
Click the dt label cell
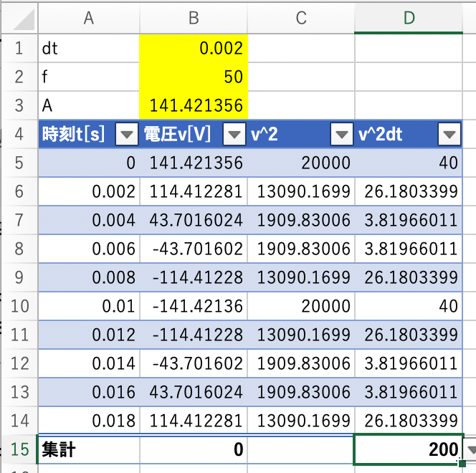pos(89,48)
